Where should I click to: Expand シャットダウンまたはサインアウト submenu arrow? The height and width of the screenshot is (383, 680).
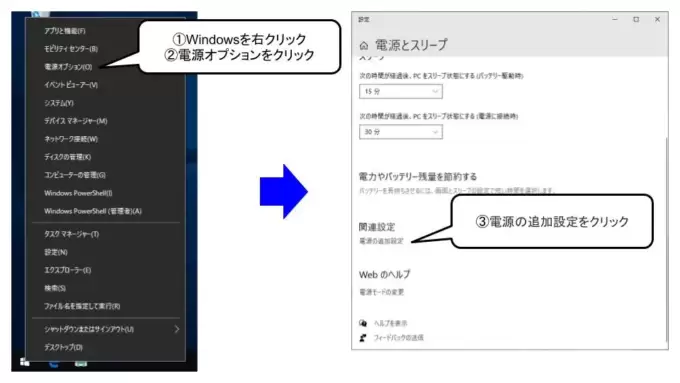click(177, 329)
